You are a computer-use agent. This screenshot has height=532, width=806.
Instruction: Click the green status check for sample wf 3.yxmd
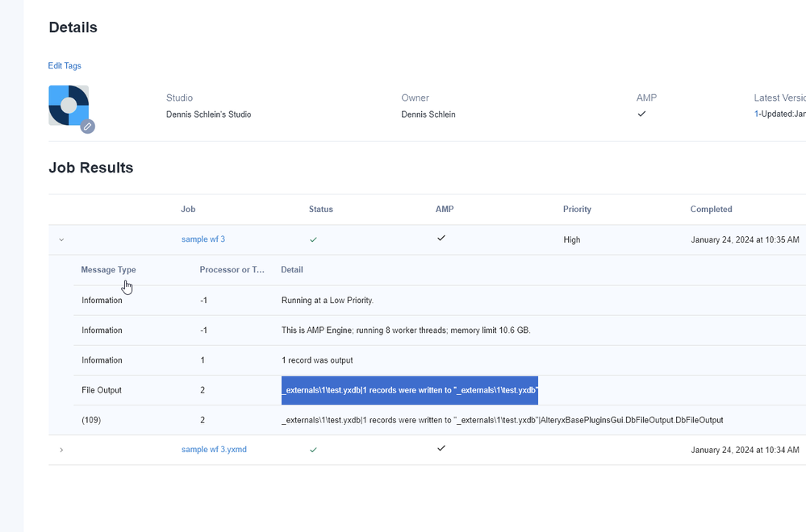(x=313, y=450)
